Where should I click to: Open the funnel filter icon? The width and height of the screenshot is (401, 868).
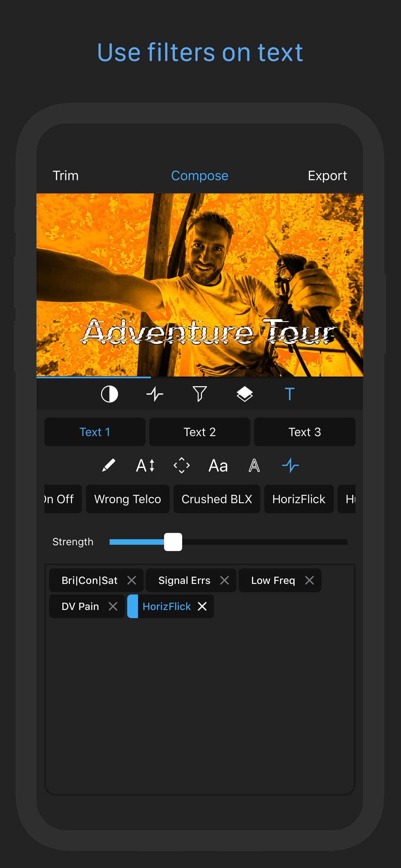[x=200, y=394]
